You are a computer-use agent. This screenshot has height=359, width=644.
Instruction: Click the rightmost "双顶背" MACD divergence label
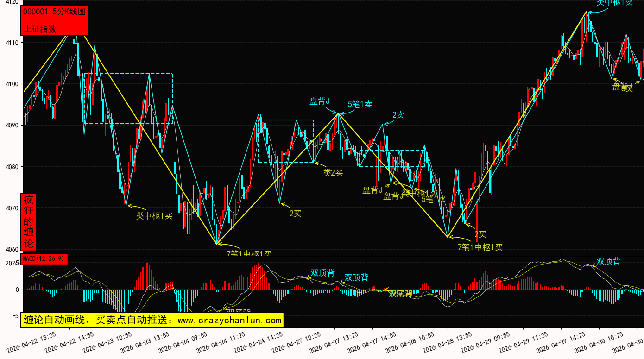tap(608, 261)
